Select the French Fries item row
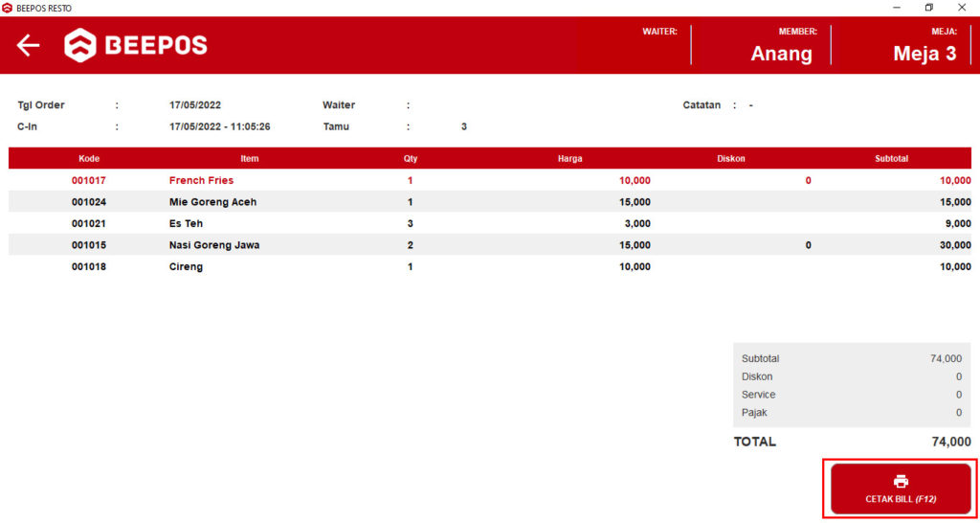This screenshot has width=980, height=523. (x=490, y=180)
